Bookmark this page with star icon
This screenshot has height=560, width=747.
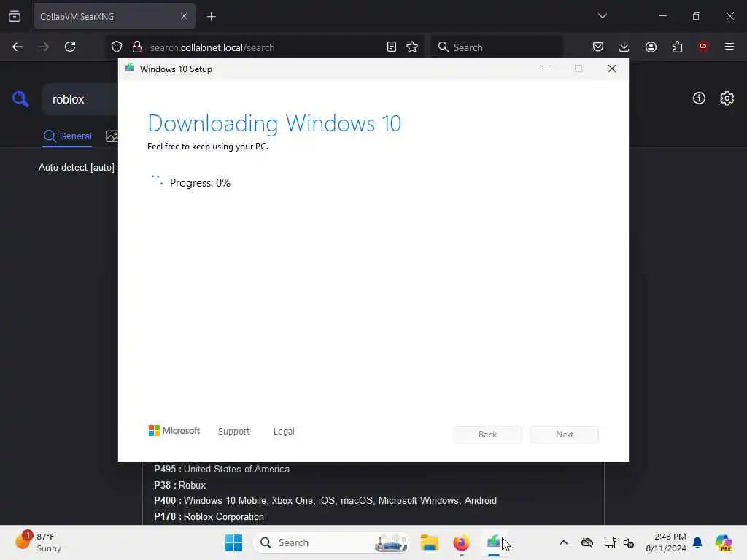coord(412,47)
